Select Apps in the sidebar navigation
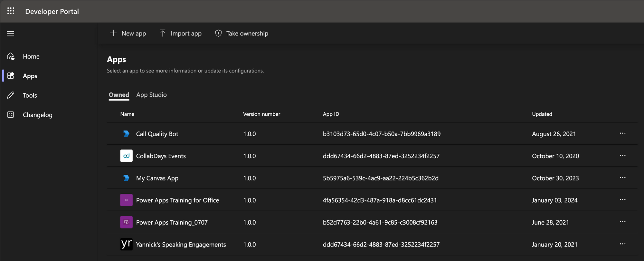This screenshot has height=261, width=644. click(x=30, y=76)
